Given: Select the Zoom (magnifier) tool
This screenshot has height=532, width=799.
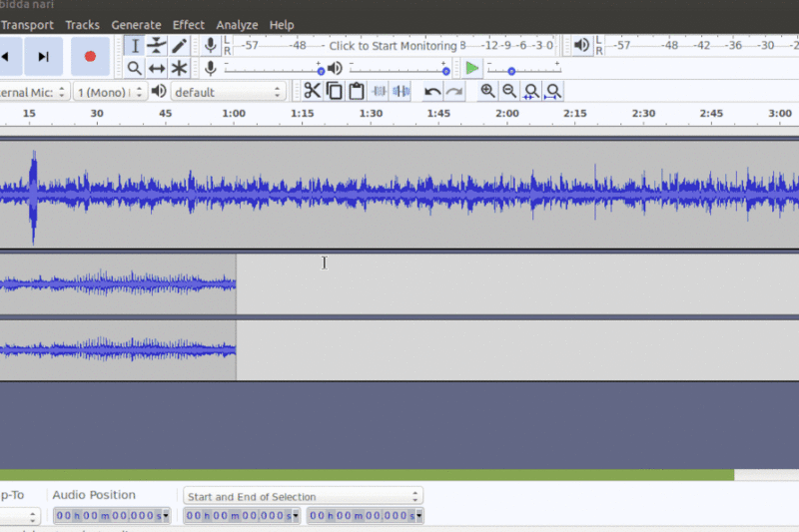Looking at the screenshot, I should (x=135, y=68).
